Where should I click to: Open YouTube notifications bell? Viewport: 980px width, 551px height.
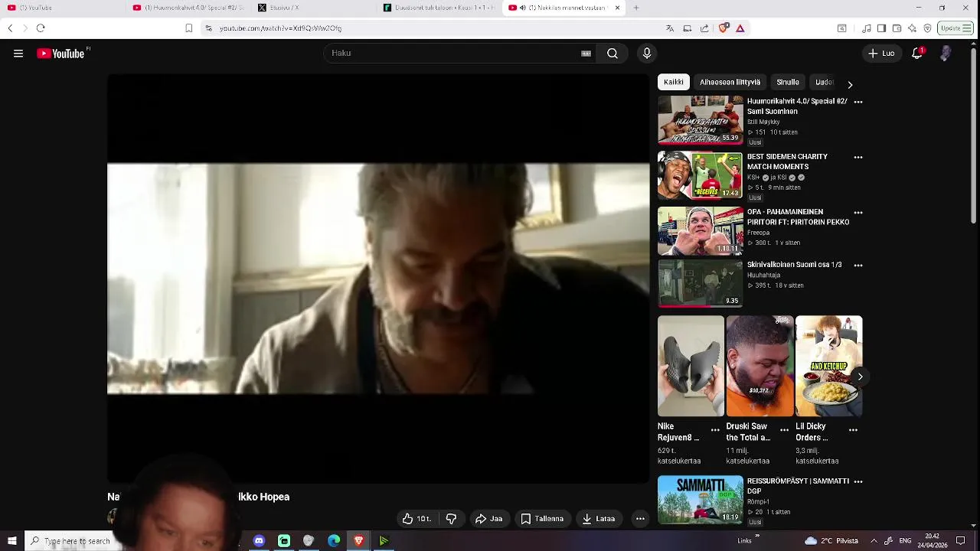pyautogui.click(x=917, y=54)
